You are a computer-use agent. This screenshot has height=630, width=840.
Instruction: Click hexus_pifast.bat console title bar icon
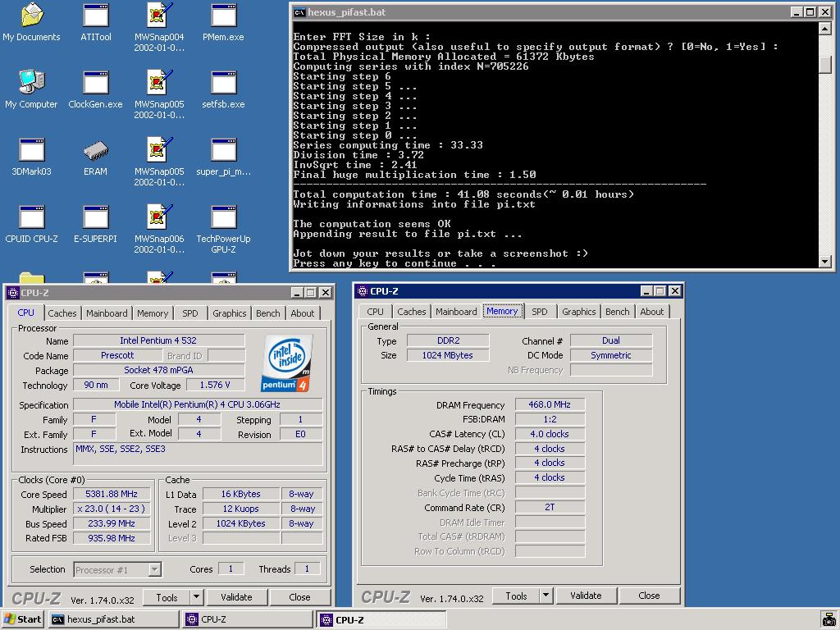[x=299, y=12]
